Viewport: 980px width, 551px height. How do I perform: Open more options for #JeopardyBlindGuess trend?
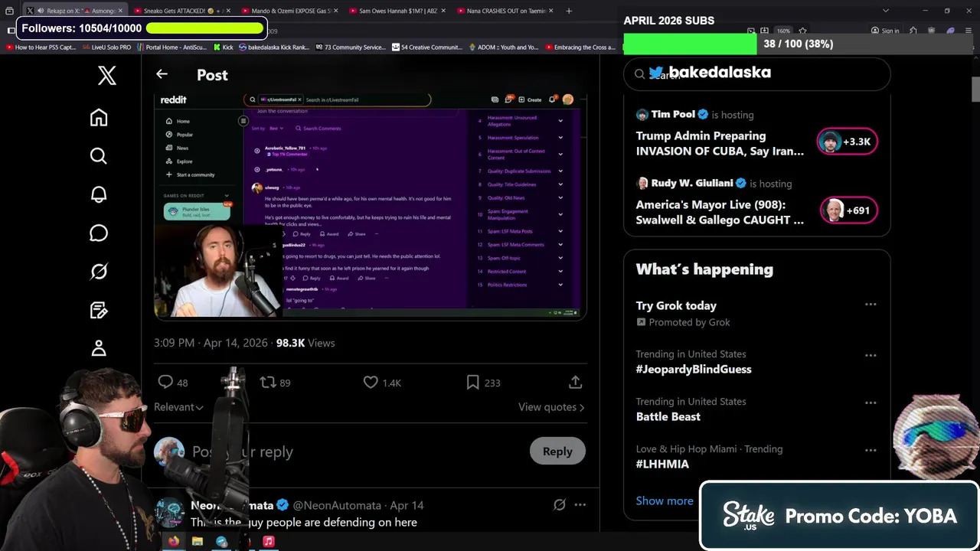[x=871, y=355]
